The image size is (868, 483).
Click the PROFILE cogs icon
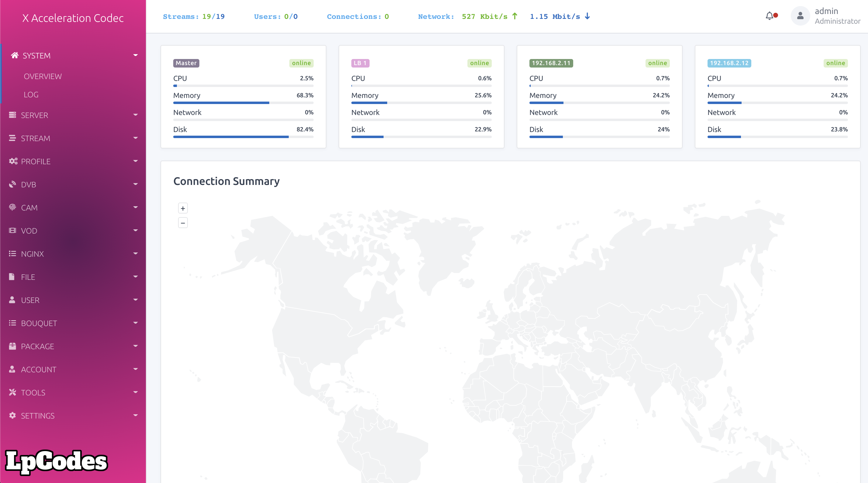[x=13, y=161]
